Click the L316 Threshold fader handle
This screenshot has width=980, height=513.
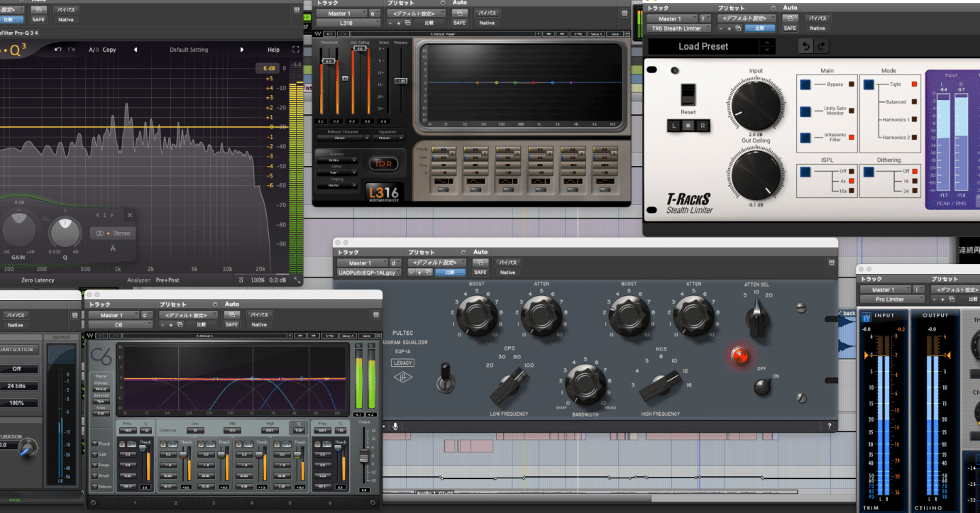tap(329, 62)
